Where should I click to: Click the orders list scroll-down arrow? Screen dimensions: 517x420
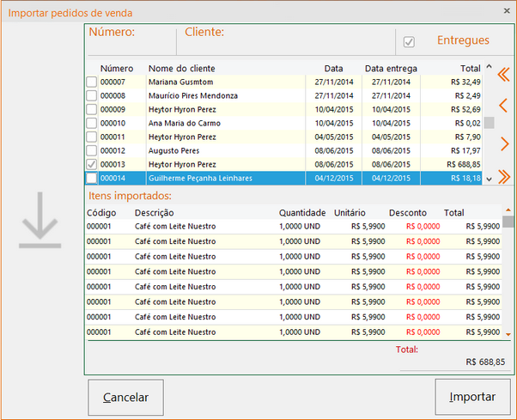[489, 180]
